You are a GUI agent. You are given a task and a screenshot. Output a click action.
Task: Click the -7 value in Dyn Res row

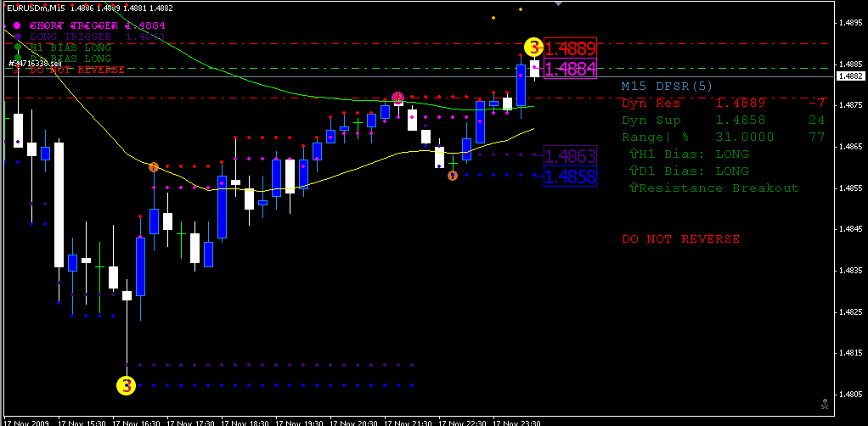[x=816, y=103]
